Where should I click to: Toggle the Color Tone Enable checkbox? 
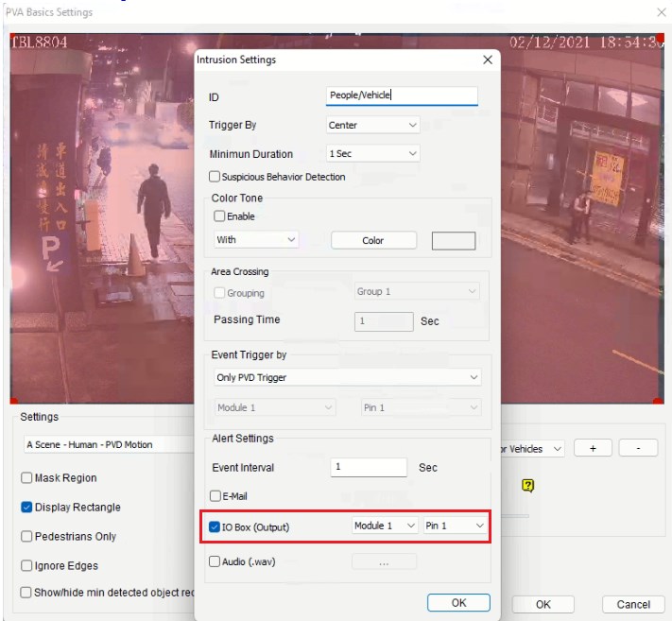pyautogui.click(x=219, y=216)
